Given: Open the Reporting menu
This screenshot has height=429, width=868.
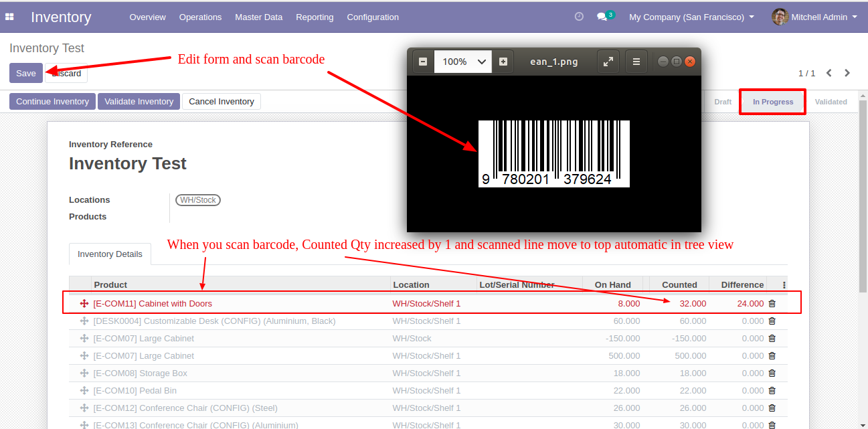Looking at the screenshot, I should [315, 17].
